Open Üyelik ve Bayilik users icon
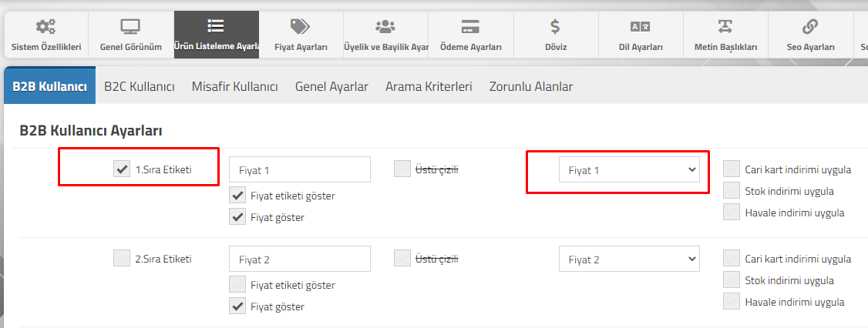Viewport: 868px width, 328px height. pyautogui.click(x=385, y=26)
